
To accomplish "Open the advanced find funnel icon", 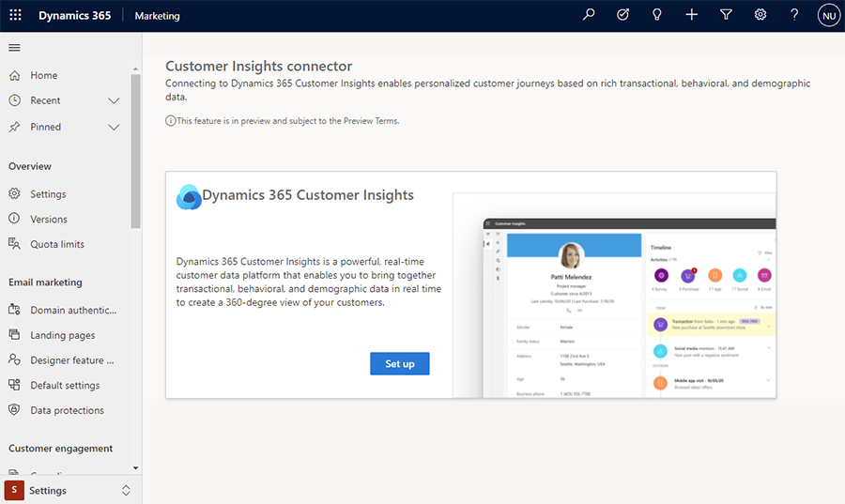I will 726,15.
